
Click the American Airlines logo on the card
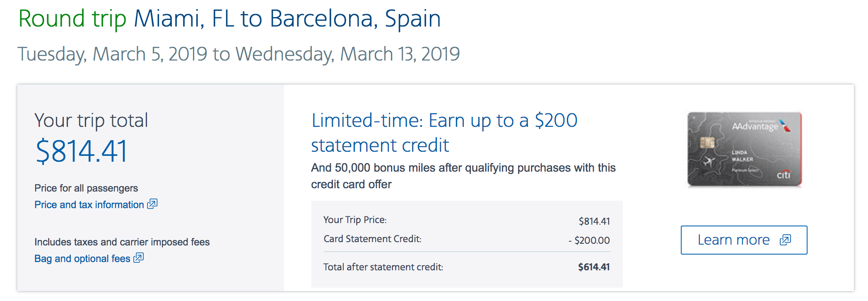tap(785, 125)
